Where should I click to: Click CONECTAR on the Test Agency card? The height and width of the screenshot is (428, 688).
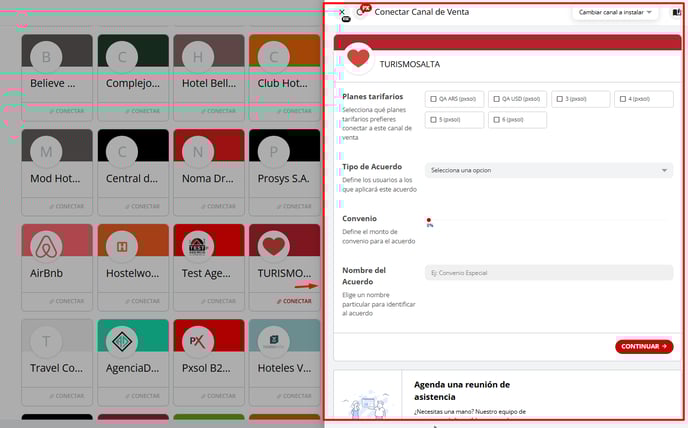coord(219,301)
